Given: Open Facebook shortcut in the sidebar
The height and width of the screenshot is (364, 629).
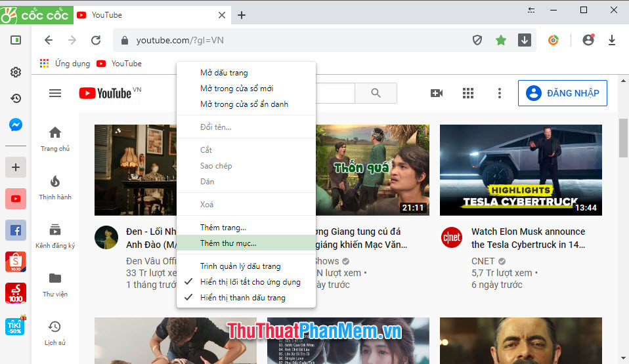Looking at the screenshot, I should coord(16,230).
